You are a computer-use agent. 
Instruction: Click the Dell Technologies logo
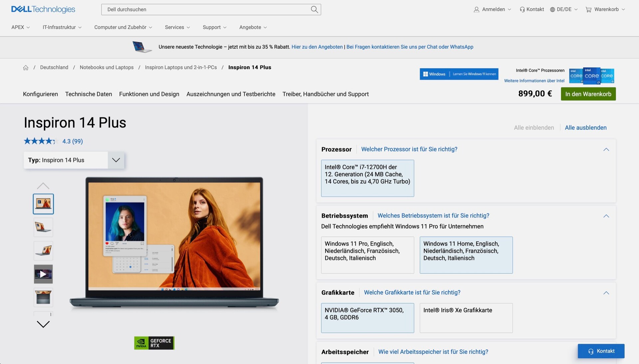click(x=43, y=9)
